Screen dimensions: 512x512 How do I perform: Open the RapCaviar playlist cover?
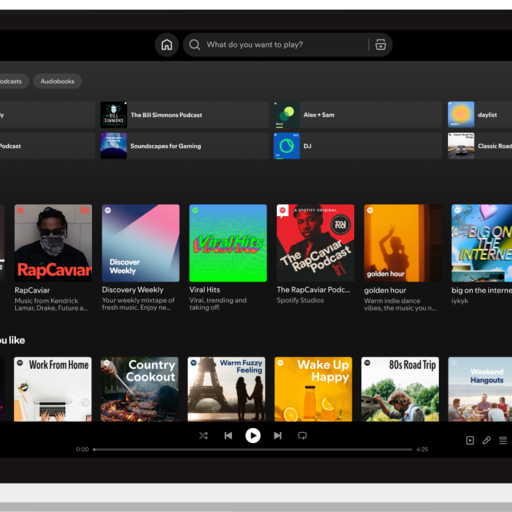click(53, 243)
